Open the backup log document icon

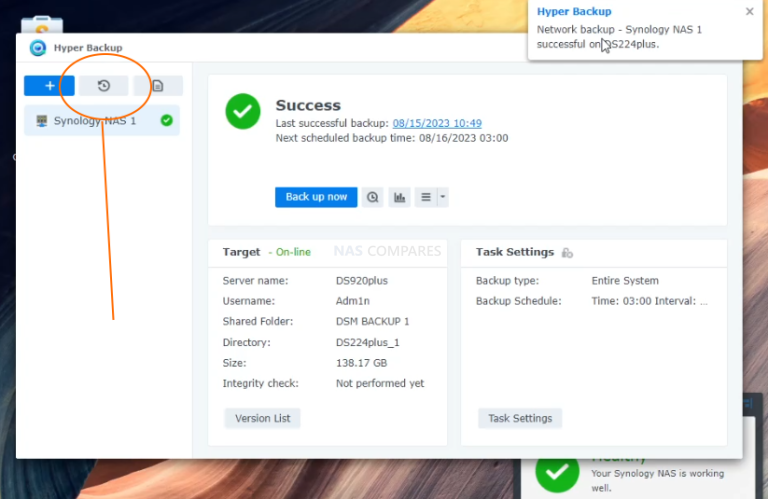pos(157,86)
